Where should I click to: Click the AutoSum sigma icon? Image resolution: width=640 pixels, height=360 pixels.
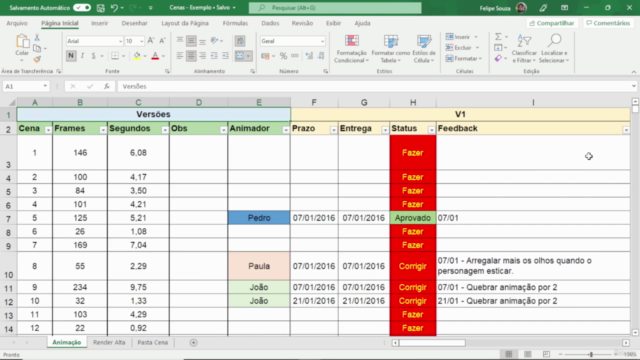(x=498, y=37)
